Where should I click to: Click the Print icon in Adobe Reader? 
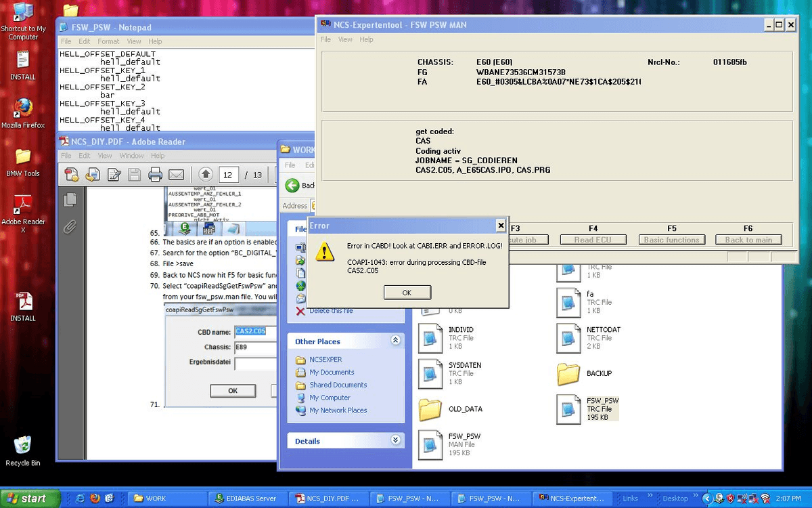coord(155,175)
